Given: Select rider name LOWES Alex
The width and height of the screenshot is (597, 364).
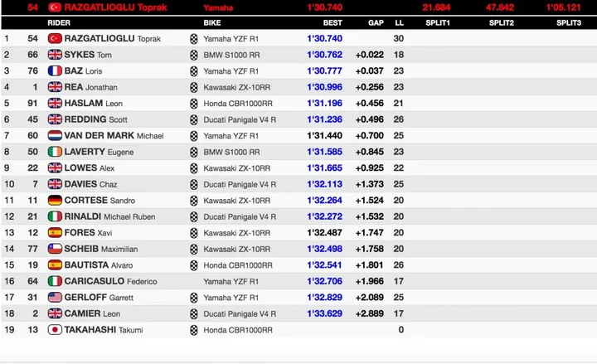Looking at the screenshot, I should pos(89,168).
